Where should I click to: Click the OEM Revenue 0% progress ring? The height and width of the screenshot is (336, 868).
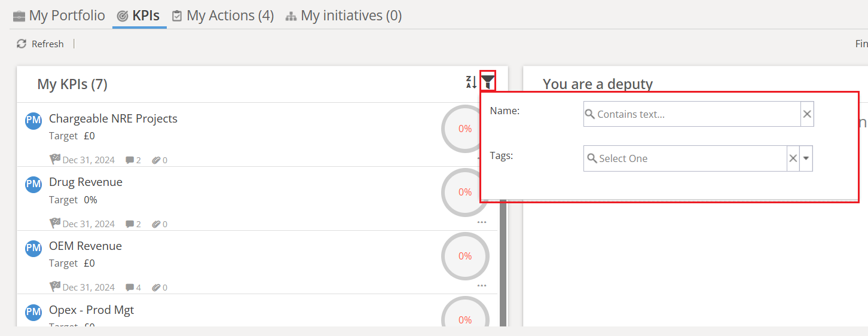click(465, 256)
